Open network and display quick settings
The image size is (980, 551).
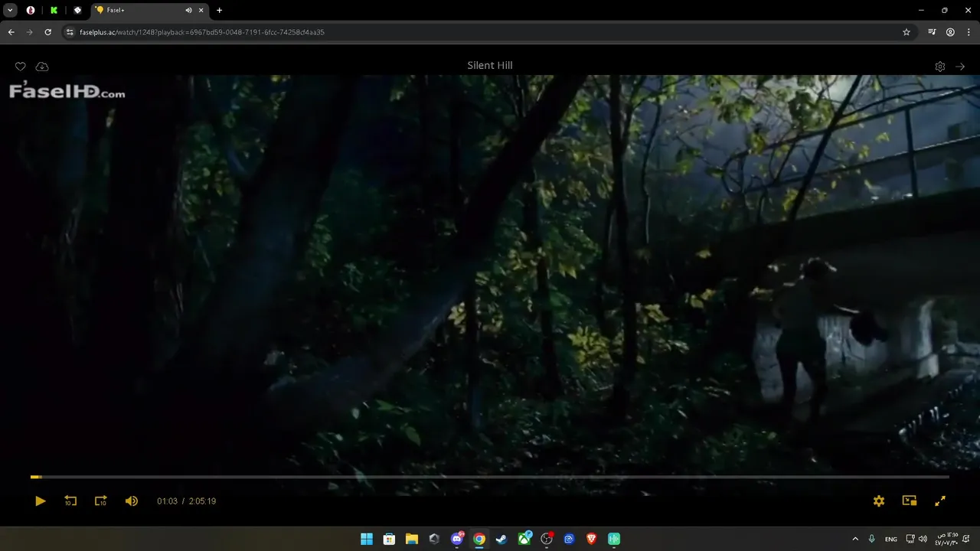(x=910, y=539)
